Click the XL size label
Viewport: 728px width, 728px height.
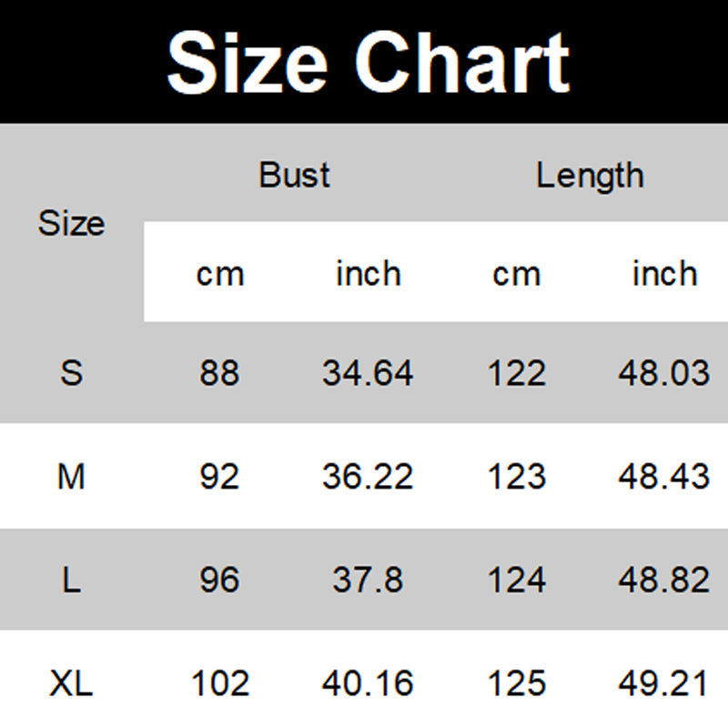71,682
